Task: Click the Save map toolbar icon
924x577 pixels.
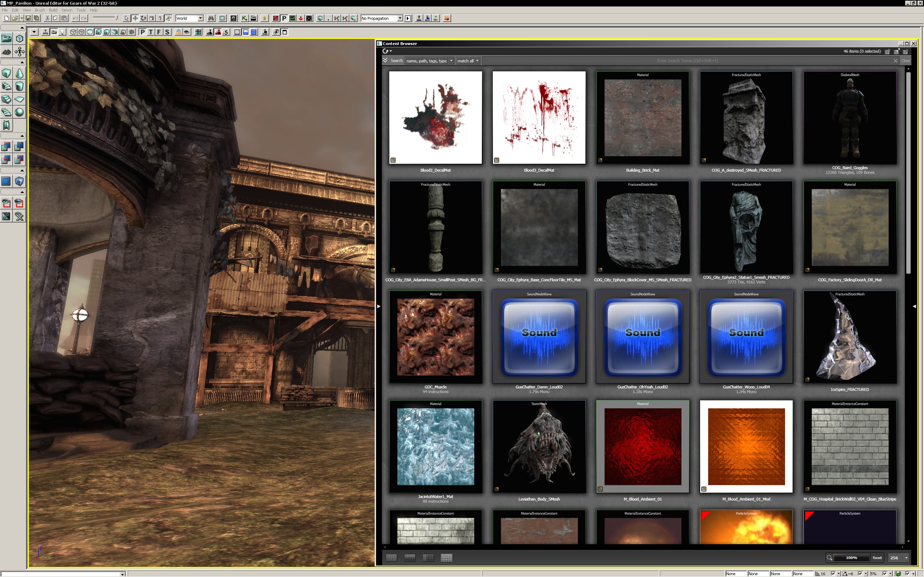Action: point(28,18)
